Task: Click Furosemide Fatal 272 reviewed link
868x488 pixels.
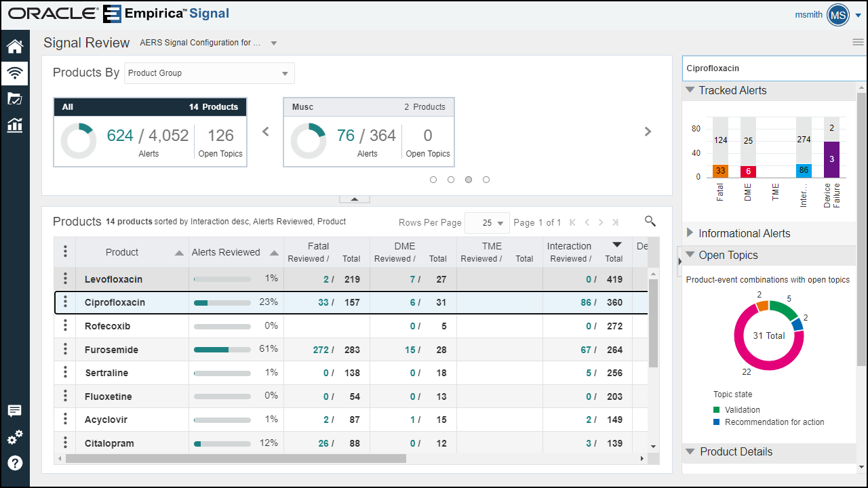Action: [321, 350]
